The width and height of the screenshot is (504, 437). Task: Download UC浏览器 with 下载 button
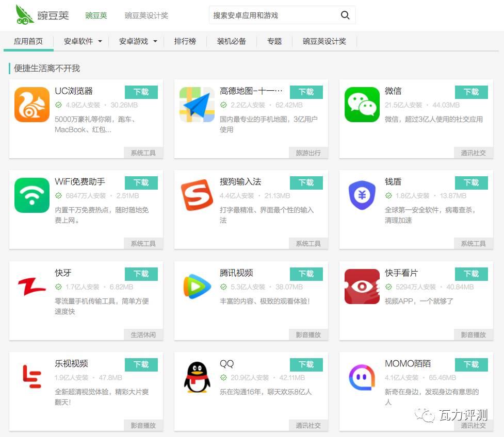pyautogui.click(x=141, y=92)
